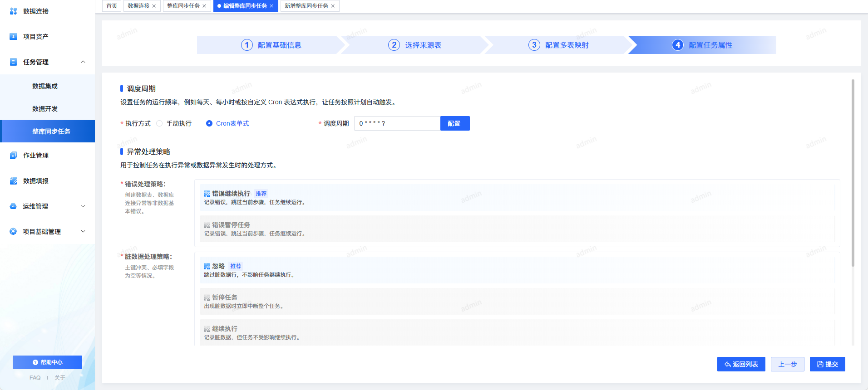This screenshot has width=868, height=390.
Task: Select Cron表达式 radio button
Action: tap(209, 123)
